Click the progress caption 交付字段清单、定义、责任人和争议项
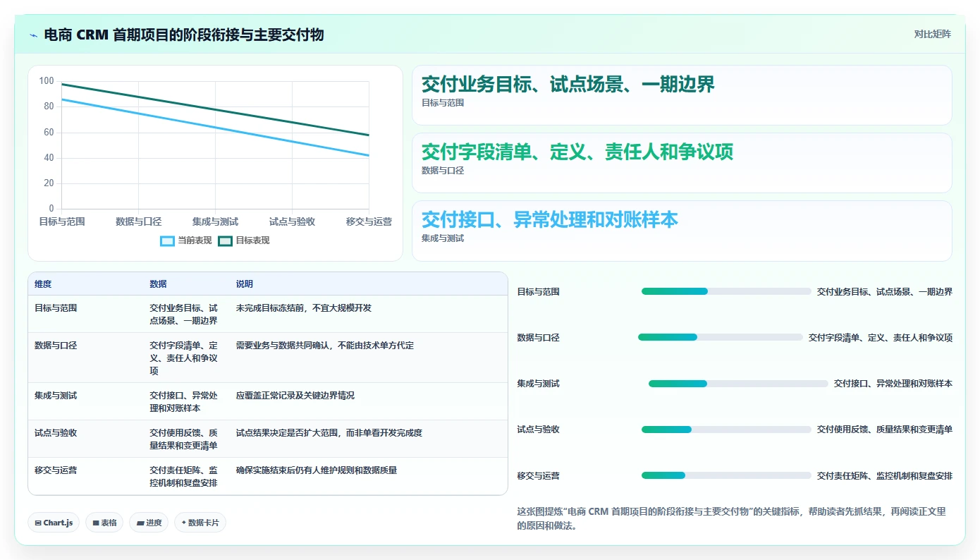The image size is (980, 560). [881, 338]
